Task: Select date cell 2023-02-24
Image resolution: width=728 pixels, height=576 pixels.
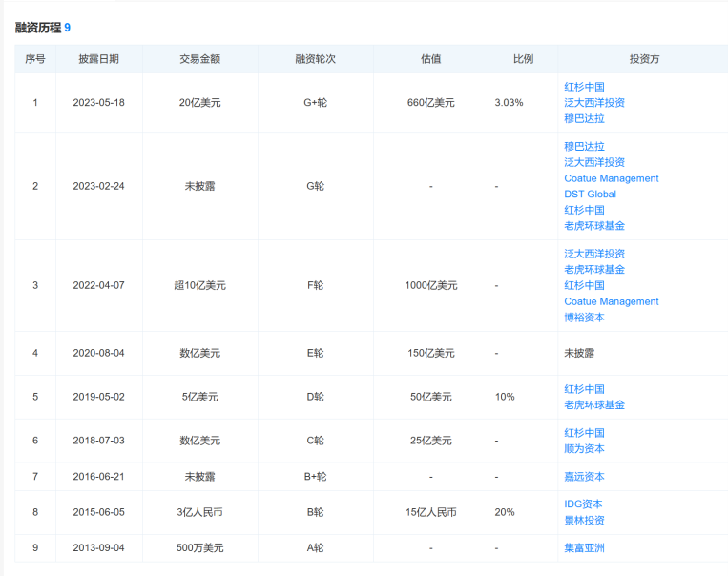Action: pos(99,186)
